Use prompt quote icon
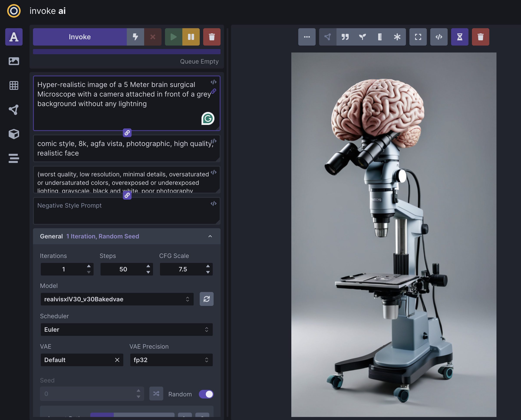The width and height of the screenshot is (521, 420). (345, 37)
